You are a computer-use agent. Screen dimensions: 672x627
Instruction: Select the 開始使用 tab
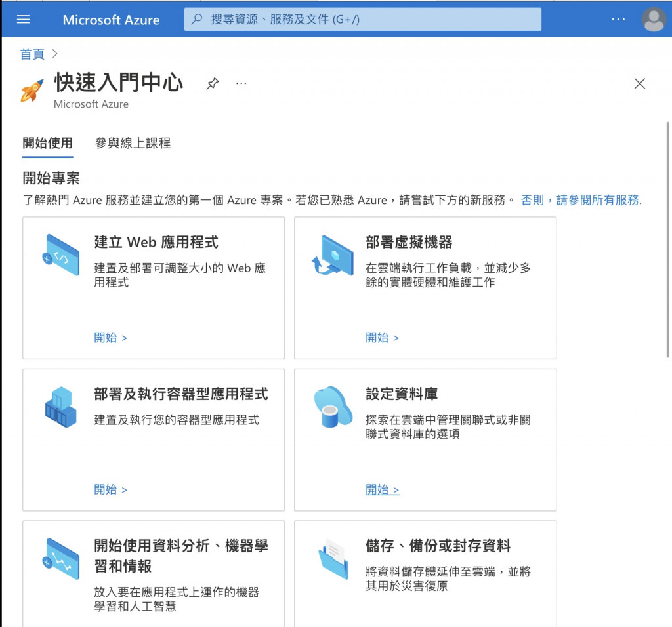click(x=47, y=143)
